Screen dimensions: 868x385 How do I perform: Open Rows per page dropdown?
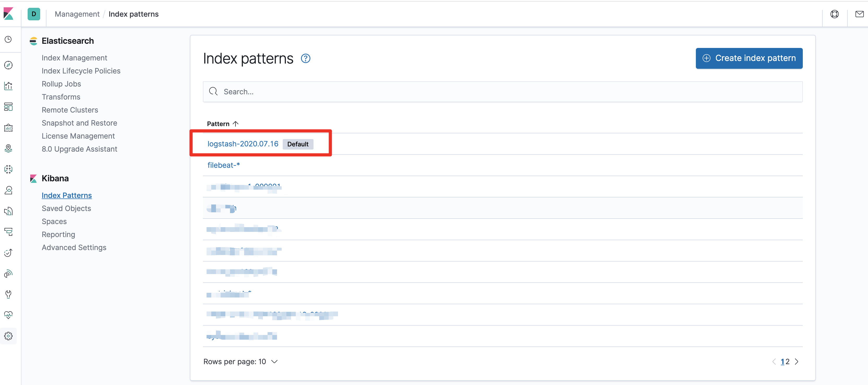(x=240, y=362)
